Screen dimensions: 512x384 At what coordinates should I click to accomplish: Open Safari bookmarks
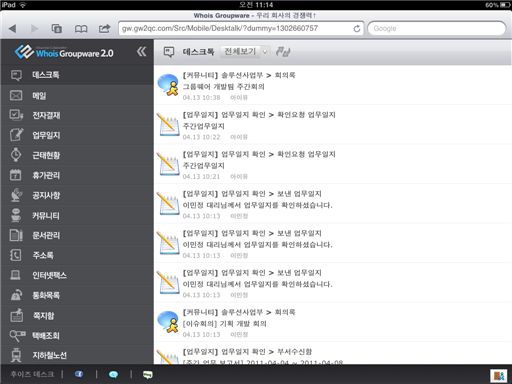[81, 29]
